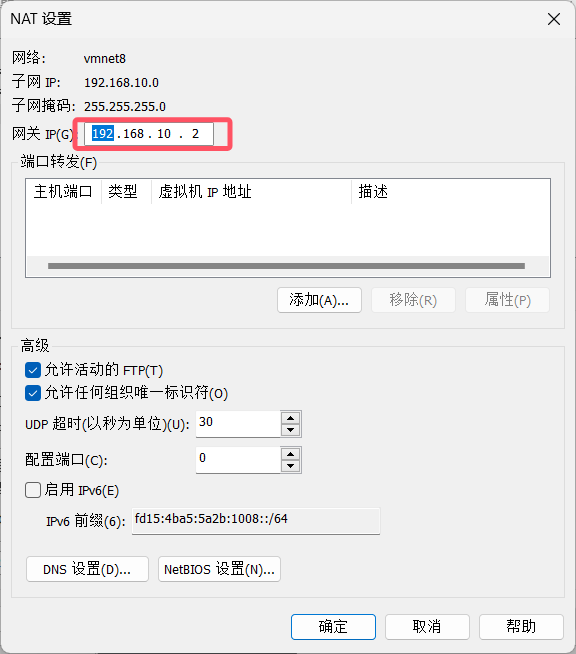The height and width of the screenshot is (654, 576).
Task: Increase UDP timeout with up arrow
Action: 290,418
